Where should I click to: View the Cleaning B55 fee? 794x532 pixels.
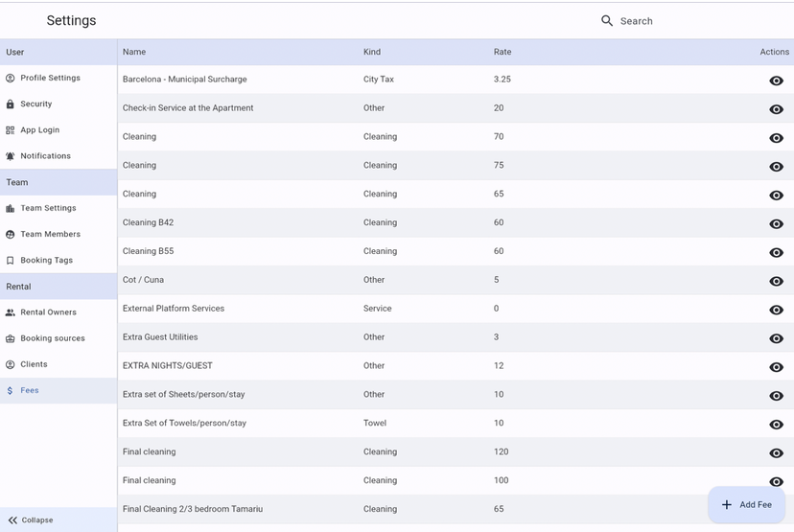(x=776, y=253)
